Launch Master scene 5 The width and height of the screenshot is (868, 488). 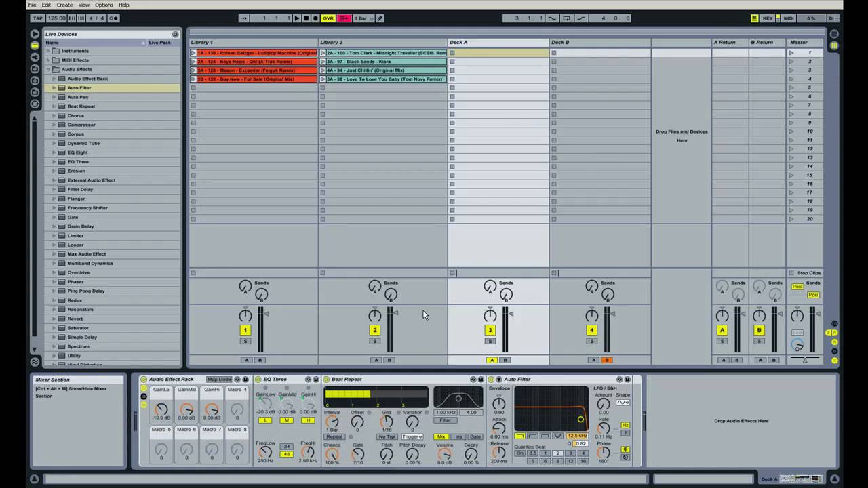(x=791, y=87)
